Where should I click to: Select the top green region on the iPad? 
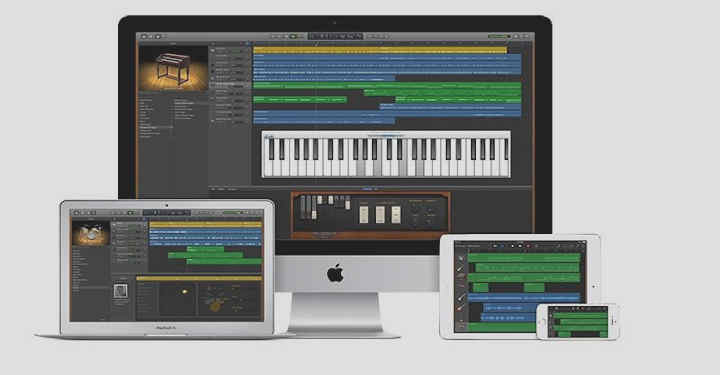click(x=523, y=257)
